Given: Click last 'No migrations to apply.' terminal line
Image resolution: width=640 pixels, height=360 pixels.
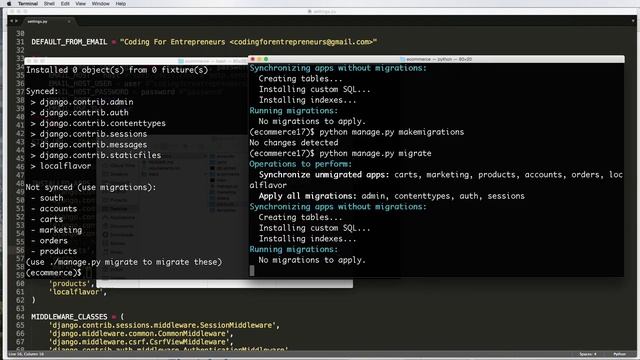Looking at the screenshot, I should 312,260.
